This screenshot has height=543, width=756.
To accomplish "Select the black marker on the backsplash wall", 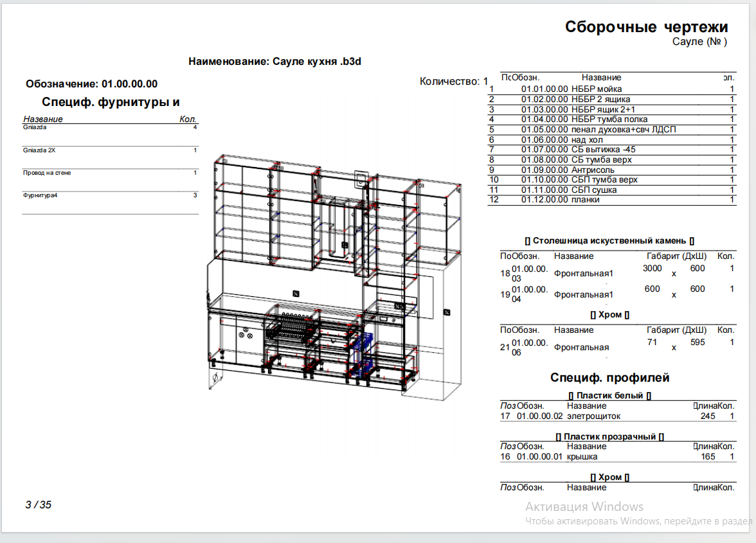I will point(296,294).
